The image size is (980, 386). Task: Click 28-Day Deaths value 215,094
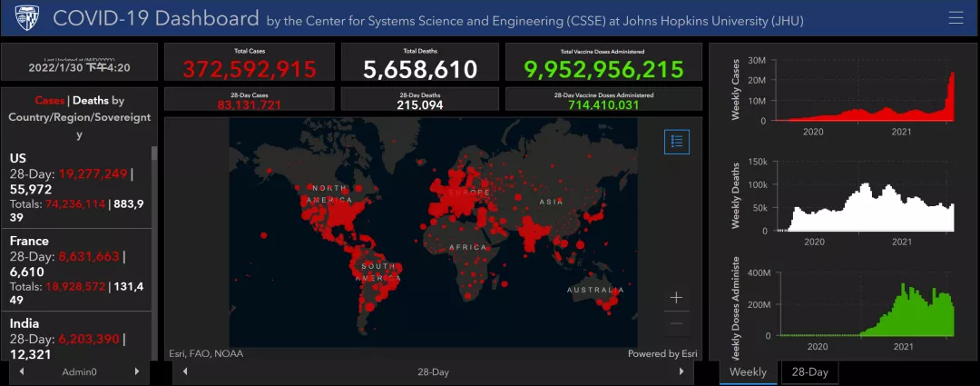(420, 104)
